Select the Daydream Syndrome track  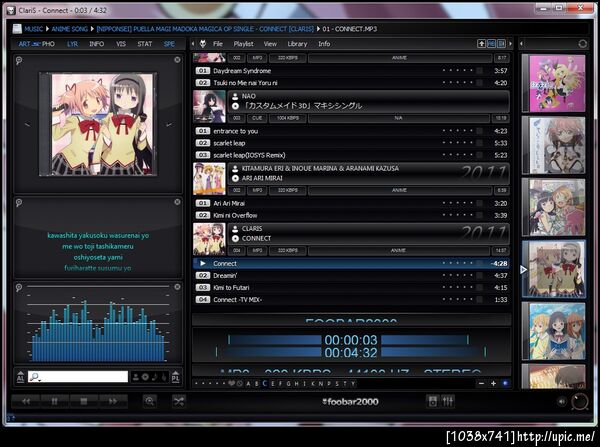click(x=351, y=71)
